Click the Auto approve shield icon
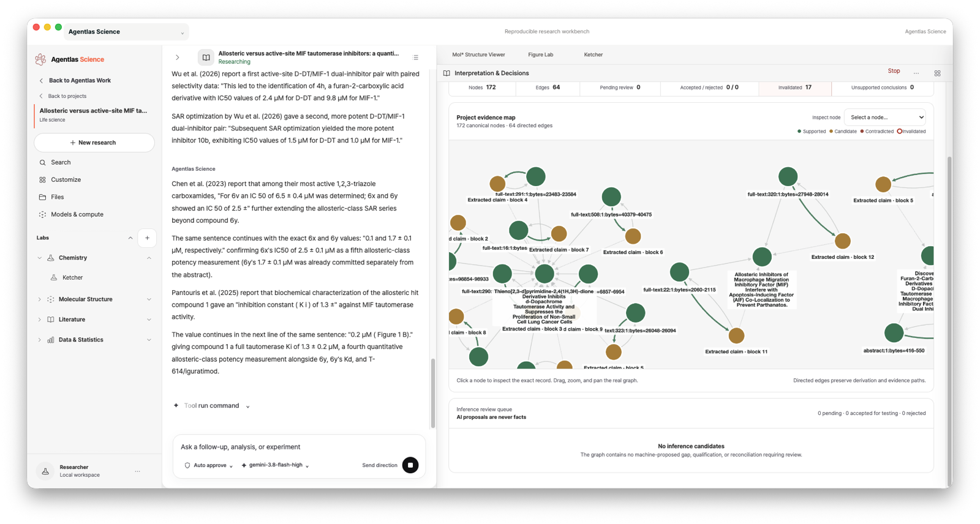Image resolution: width=980 pixels, height=524 pixels. tap(187, 465)
